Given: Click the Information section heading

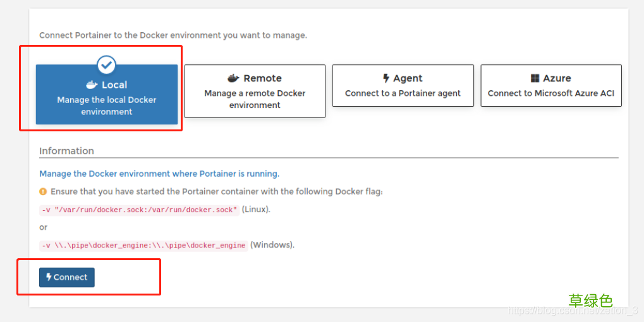Looking at the screenshot, I should coord(66,151).
